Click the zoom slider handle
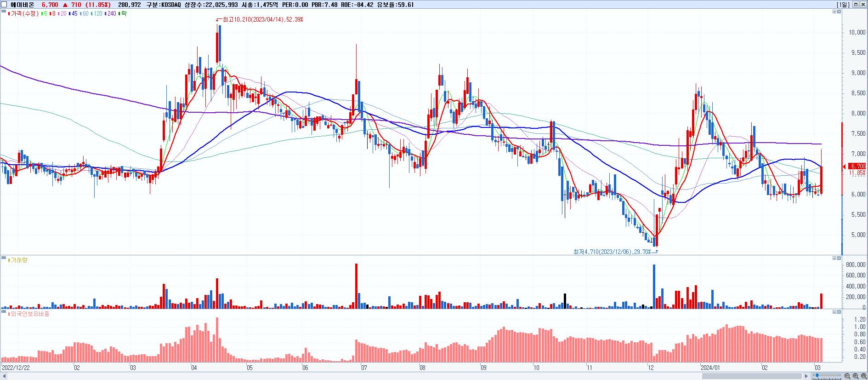The image size is (868, 380). 817,375
